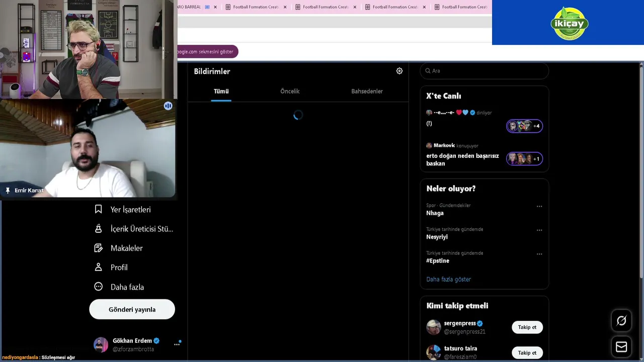Close first Football Formation Creator tab
The height and width of the screenshot is (362, 644).
point(285,7)
